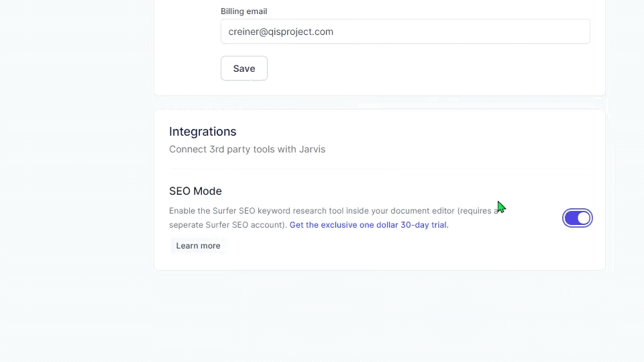
Task: Click the Save button under Billing email
Action: pyautogui.click(x=244, y=69)
